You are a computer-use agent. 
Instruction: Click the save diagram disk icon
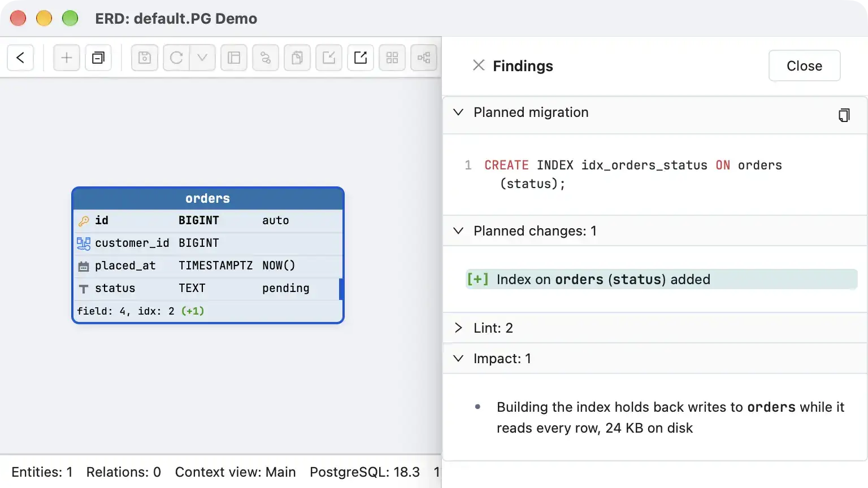pyautogui.click(x=145, y=58)
